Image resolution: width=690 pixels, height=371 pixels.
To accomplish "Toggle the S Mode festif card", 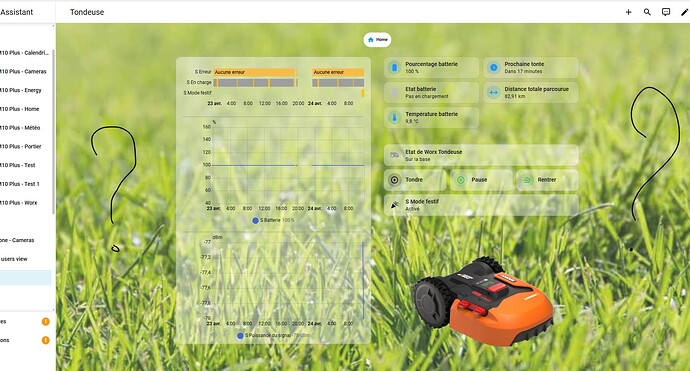I will click(x=481, y=205).
